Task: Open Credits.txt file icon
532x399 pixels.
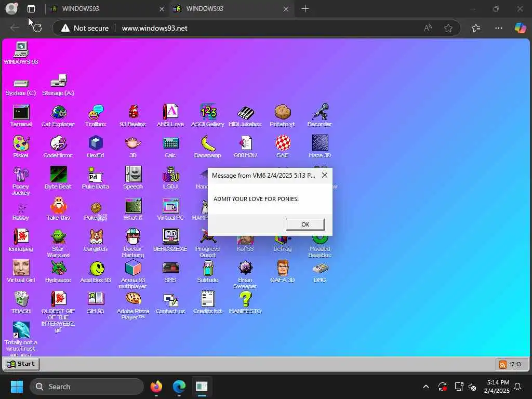Action: coord(208,302)
